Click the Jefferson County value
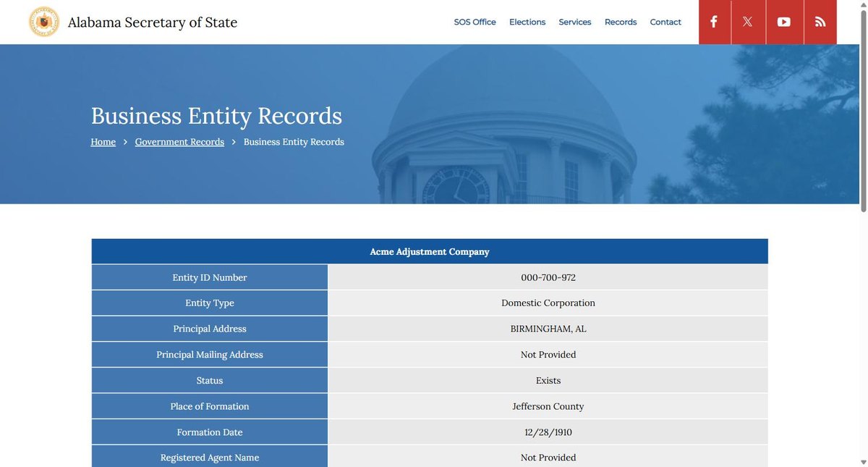The width and height of the screenshot is (868, 467). click(548, 406)
